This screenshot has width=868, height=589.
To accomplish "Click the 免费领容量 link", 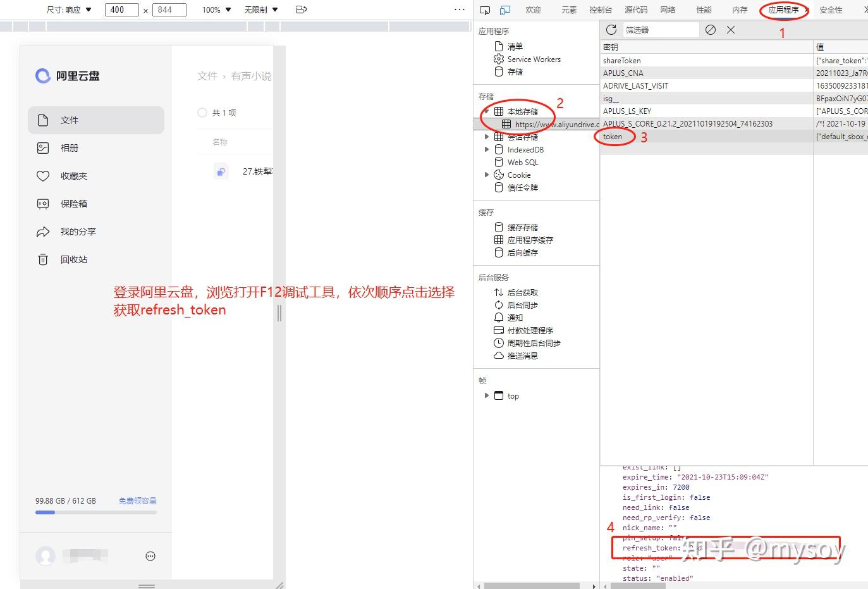I will 138,500.
